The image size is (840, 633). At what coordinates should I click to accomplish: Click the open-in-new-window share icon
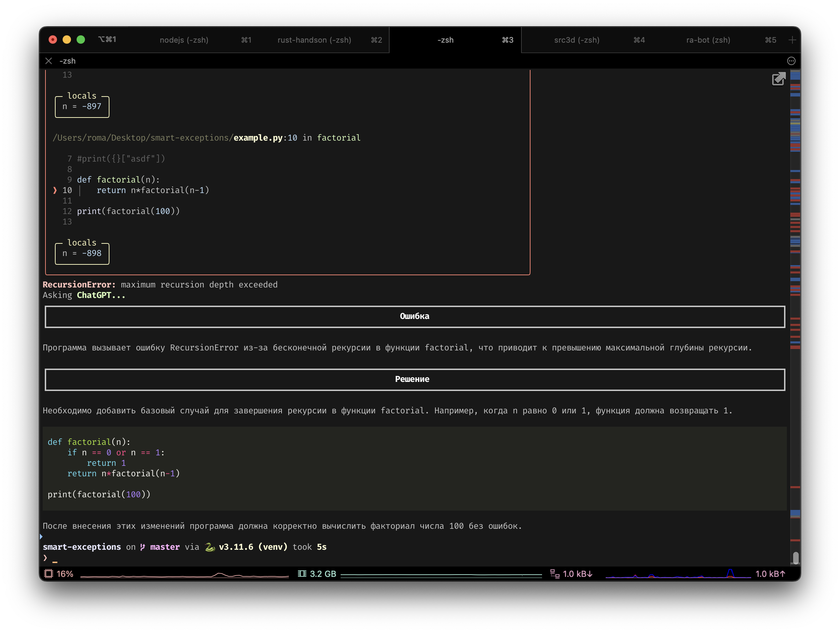pos(778,79)
